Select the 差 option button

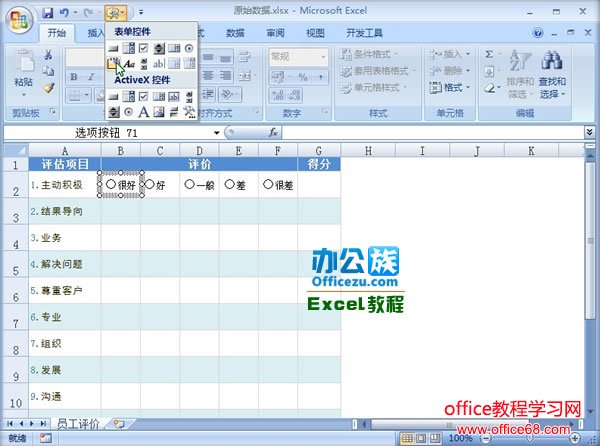[235, 185]
